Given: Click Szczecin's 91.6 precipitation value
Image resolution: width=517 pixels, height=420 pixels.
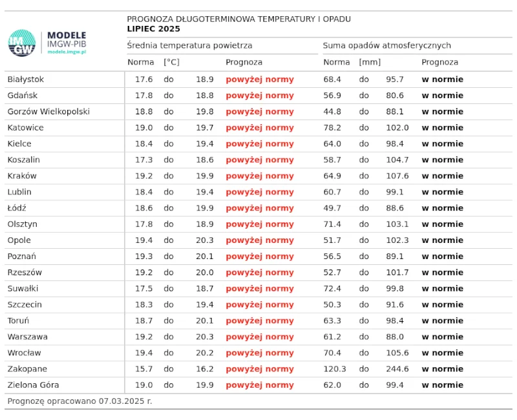Looking at the screenshot, I should [x=395, y=304].
